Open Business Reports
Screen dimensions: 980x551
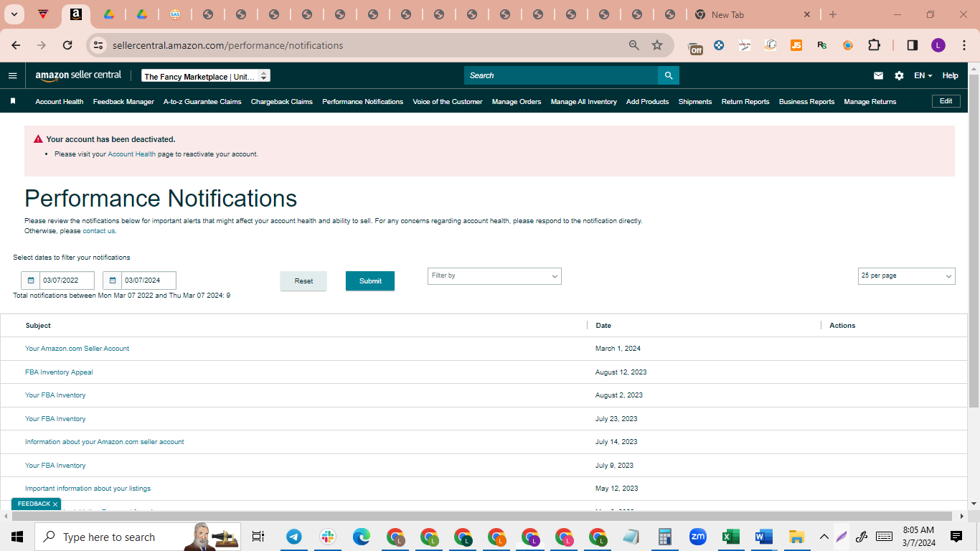(x=806, y=102)
